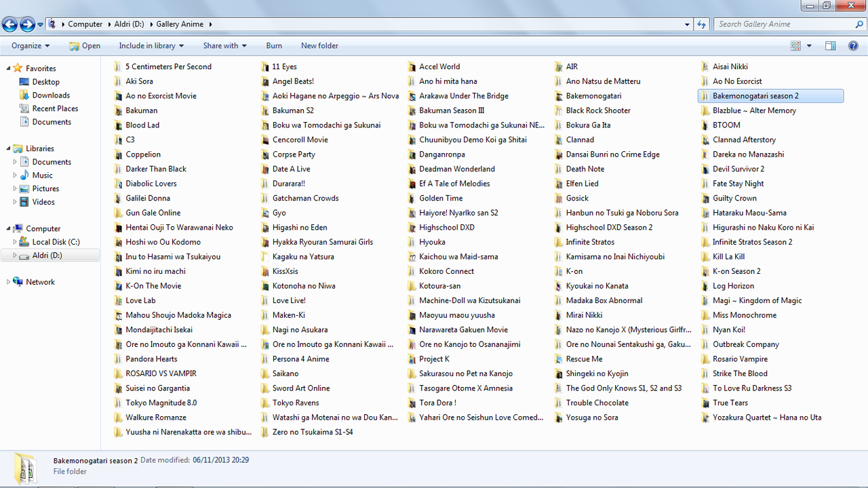Select the 5 Centimeters Per Second folder icon

coord(119,67)
